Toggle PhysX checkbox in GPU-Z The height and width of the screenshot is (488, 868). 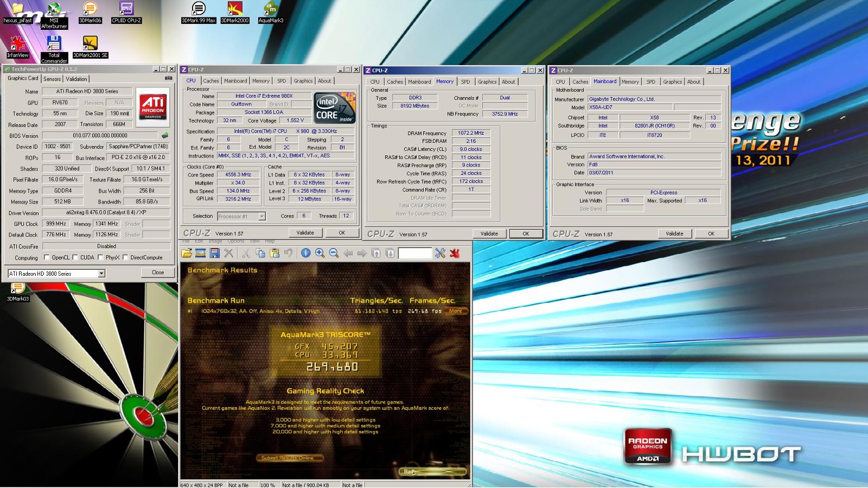(101, 257)
